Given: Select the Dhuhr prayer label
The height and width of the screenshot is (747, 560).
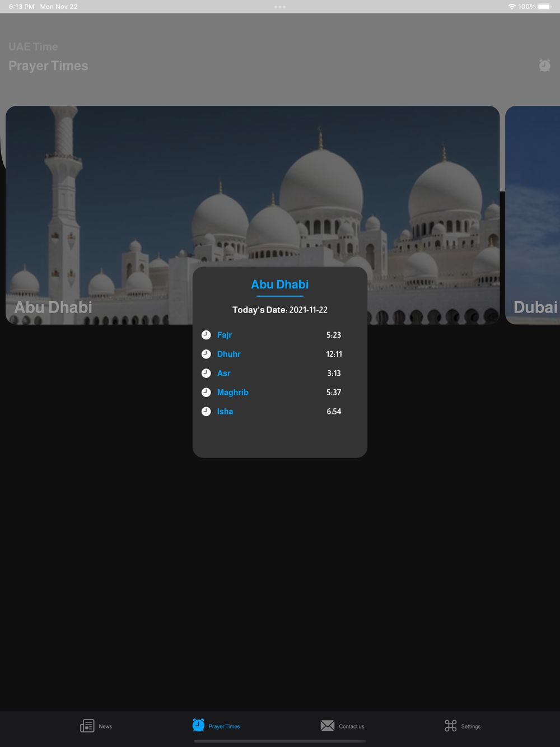Looking at the screenshot, I should 229,354.
